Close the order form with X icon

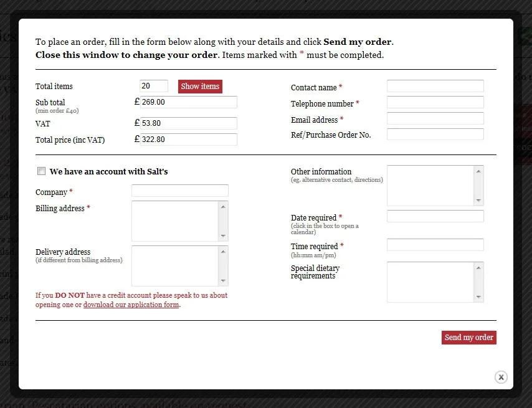[x=501, y=377]
